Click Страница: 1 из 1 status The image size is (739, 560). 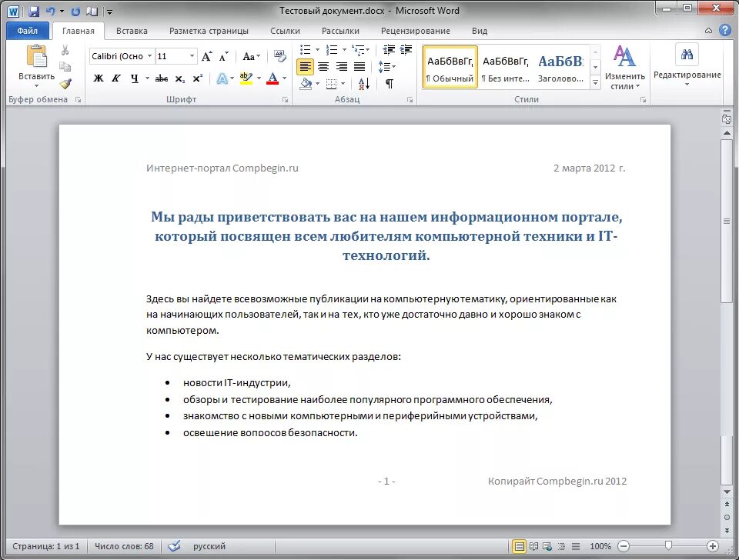[x=45, y=546]
